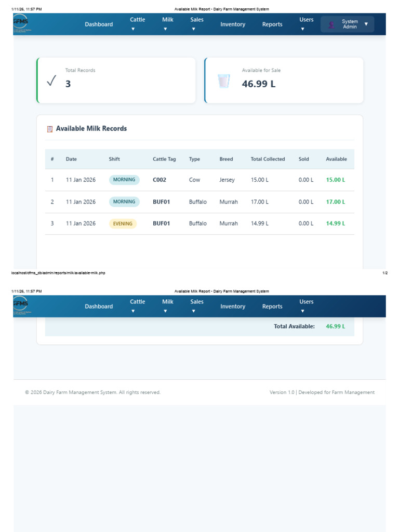Click the Available column header
Screen dimensions: 399x532
point(336,159)
